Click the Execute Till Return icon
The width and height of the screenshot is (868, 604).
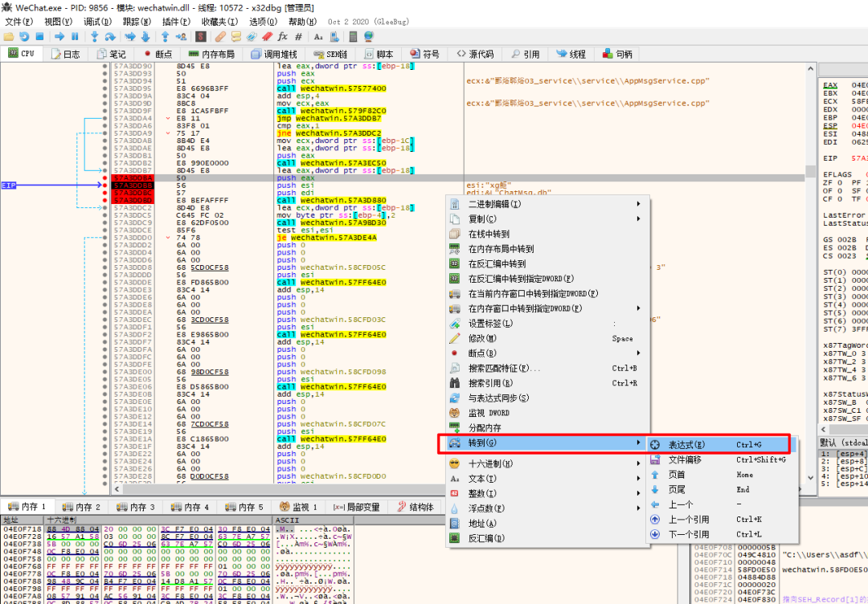(x=165, y=36)
